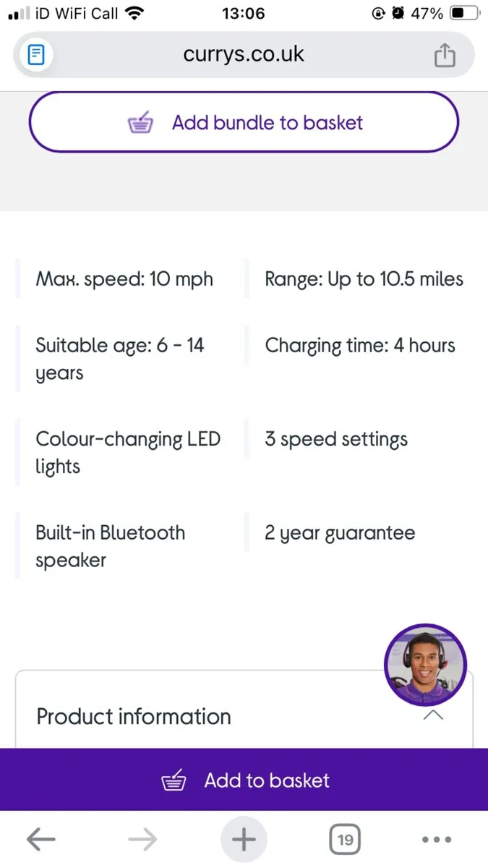Open a new tab with the plus icon
Viewport: 488px width, 868px height.
point(244,839)
